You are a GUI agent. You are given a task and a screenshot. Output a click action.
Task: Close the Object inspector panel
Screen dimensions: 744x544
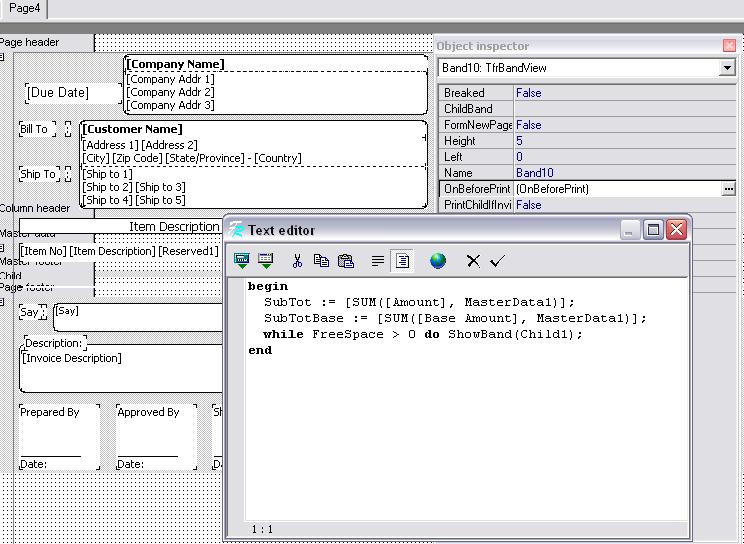tap(729, 45)
